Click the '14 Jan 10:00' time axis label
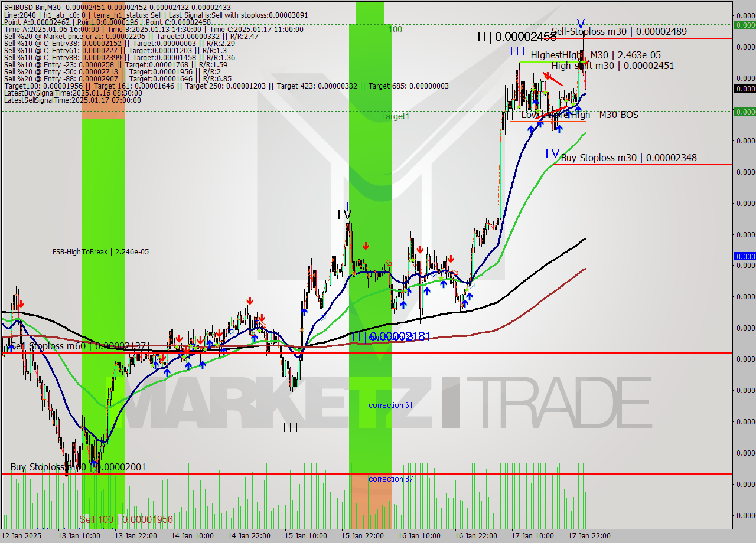This screenshot has width=756, height=543. [193, 536]
